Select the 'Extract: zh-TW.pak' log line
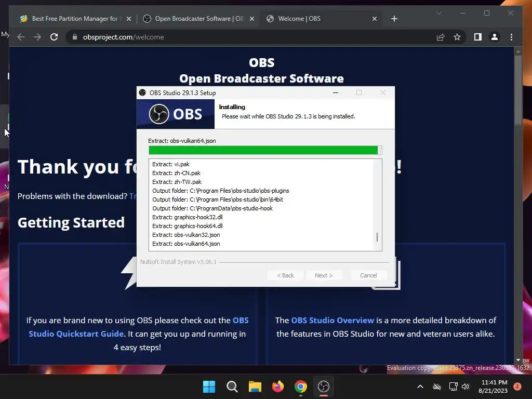Image resolution: width=532 pixels, height=399 pixels. pyautogui.click(x=177, y=182)
